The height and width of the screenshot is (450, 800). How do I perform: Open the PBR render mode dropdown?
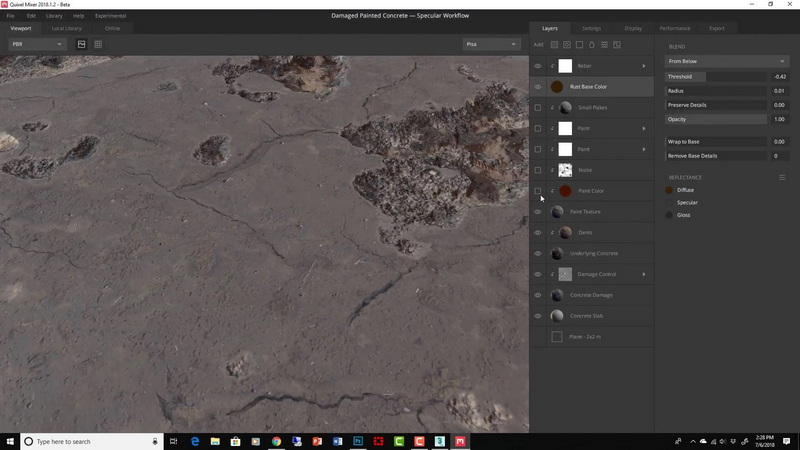[37, 44]
